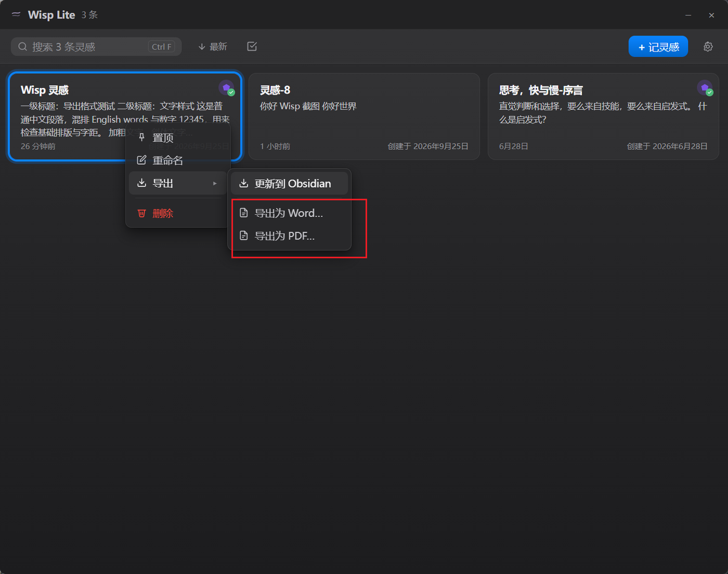The image size is (728, 574).
Task: Toggle multi-select mode with checkbox icon
Action: (x=252, y=47)
